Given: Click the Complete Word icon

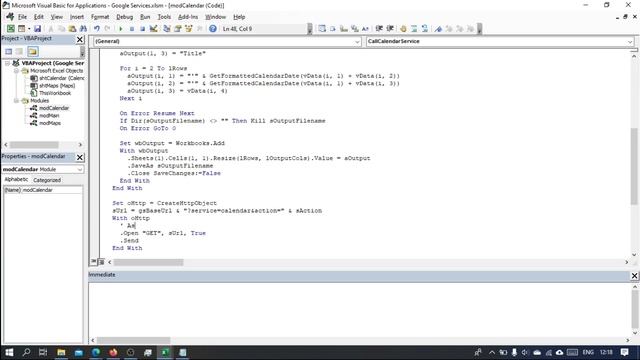Looking at the screenshot, I should [x=365, y=29].
